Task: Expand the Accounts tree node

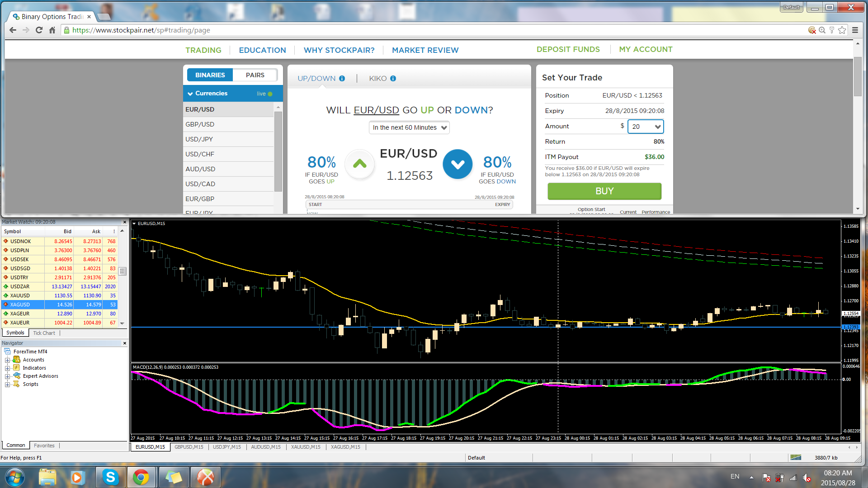Action: (7, 360)
